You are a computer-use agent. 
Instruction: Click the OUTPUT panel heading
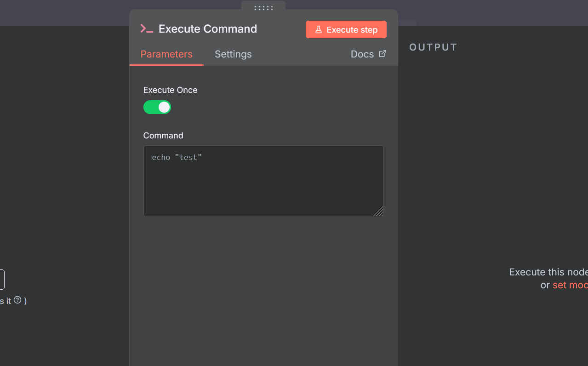coord(433,47)
